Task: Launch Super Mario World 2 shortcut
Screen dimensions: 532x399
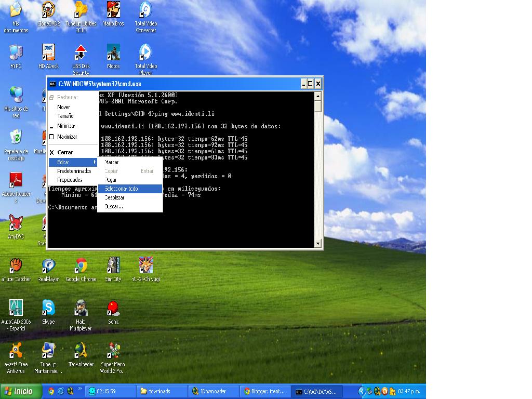Action: pos(113,358)
